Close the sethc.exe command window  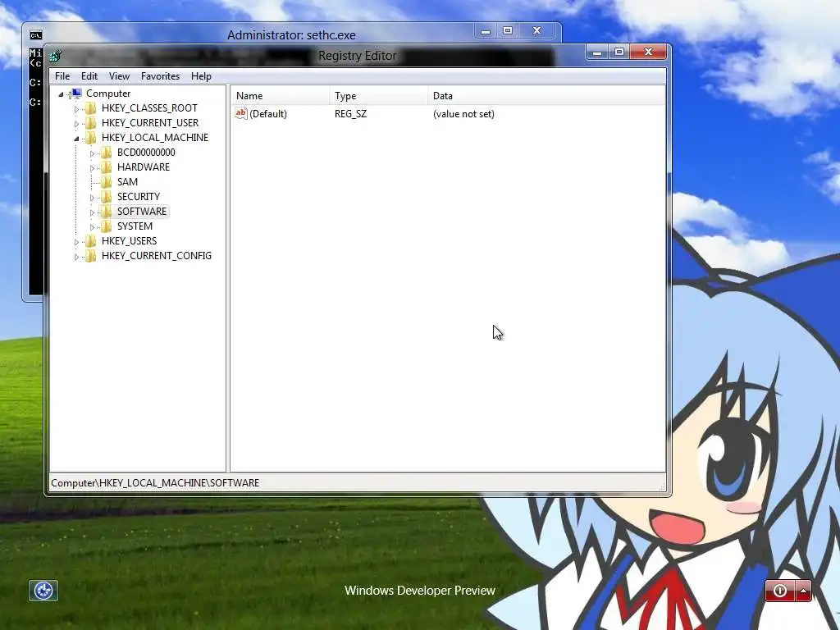pos(536,31)
